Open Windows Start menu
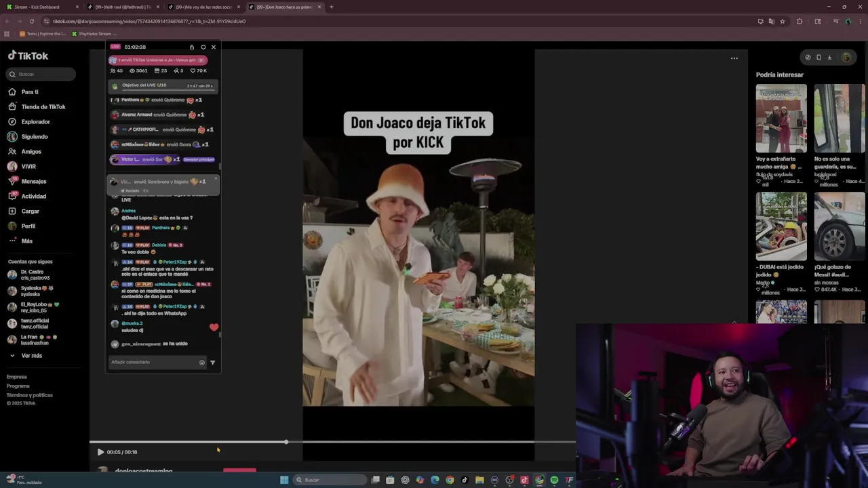The width and height of the screenshot is (868, 488). click(284, 480)
